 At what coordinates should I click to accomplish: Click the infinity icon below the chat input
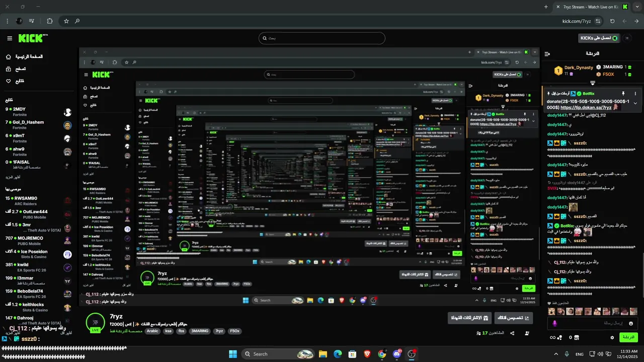click(x=552, y=337)
